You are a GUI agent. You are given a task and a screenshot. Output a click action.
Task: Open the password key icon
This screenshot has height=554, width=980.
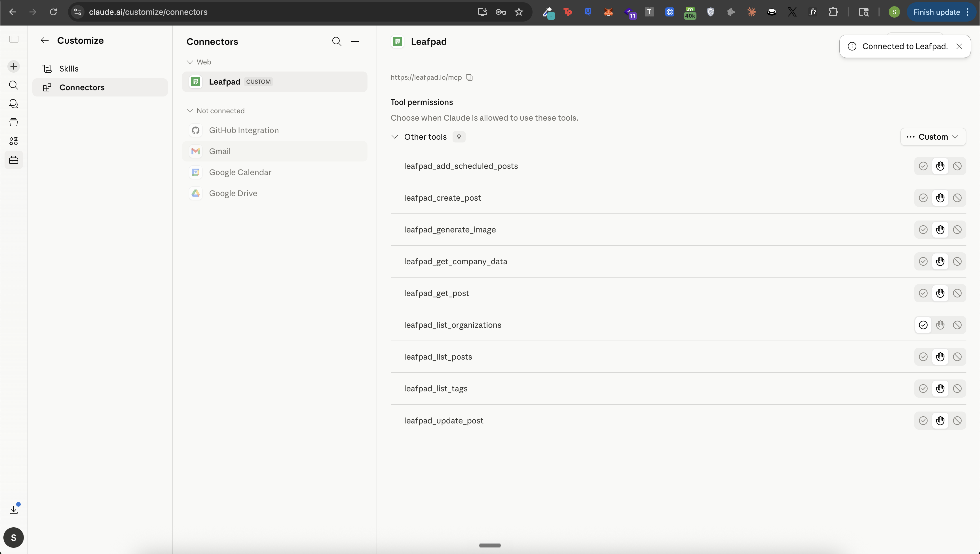[501, 12]
